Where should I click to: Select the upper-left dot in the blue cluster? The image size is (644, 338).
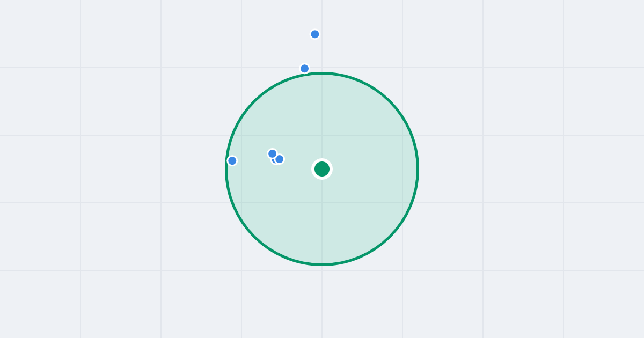click(272, 153)
